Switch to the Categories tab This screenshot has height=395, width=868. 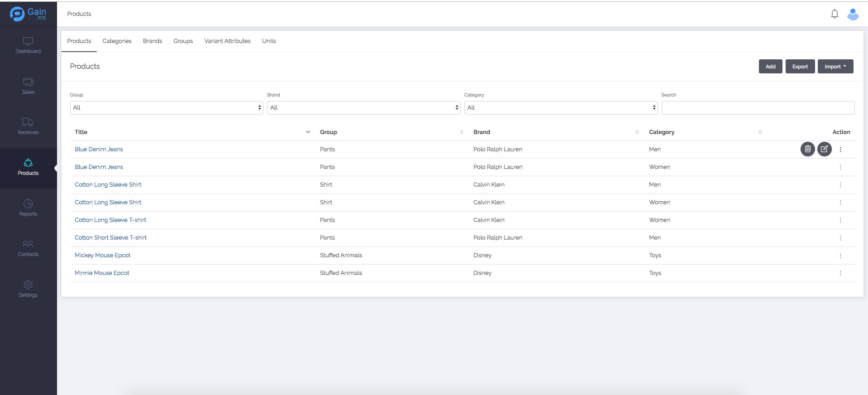click(117, 41)
